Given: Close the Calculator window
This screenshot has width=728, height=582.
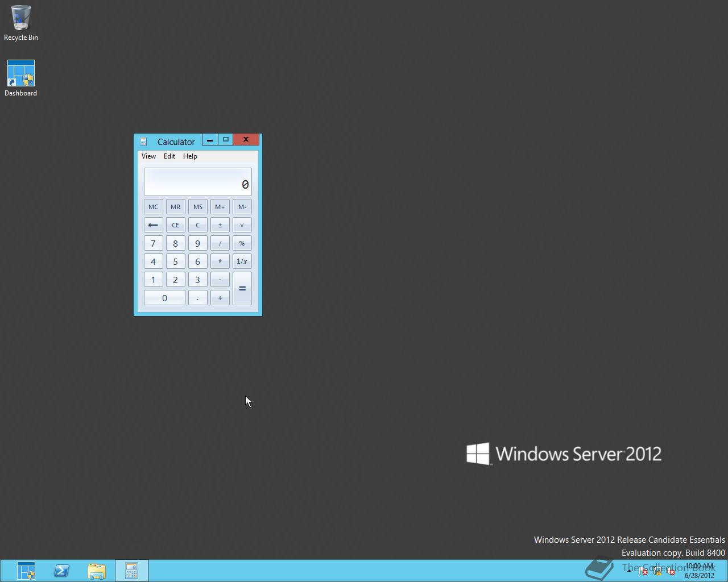Looking at the screenshot, I should [x=246, y=140].
